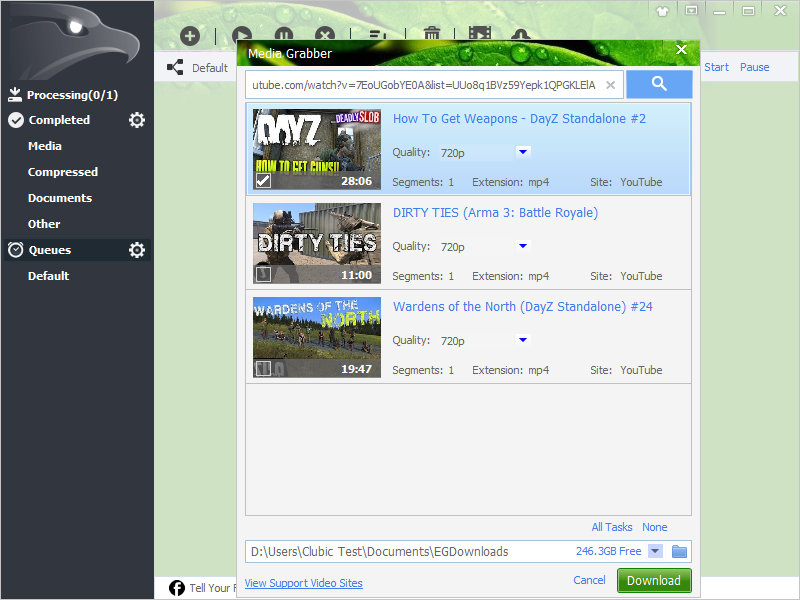The width and height of the screenshot is (800, 600).
Task: Click the Facebook icon at the bottom
Action: (177, 588)
